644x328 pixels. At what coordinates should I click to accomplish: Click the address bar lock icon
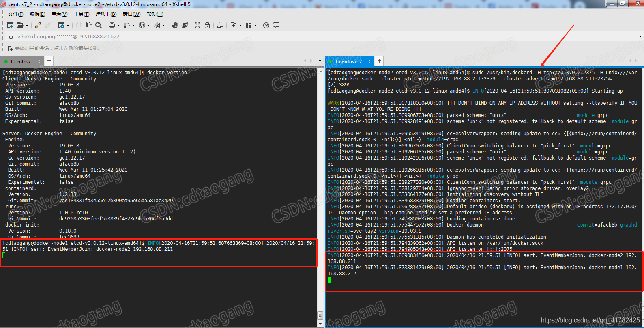tap(11, 37)
